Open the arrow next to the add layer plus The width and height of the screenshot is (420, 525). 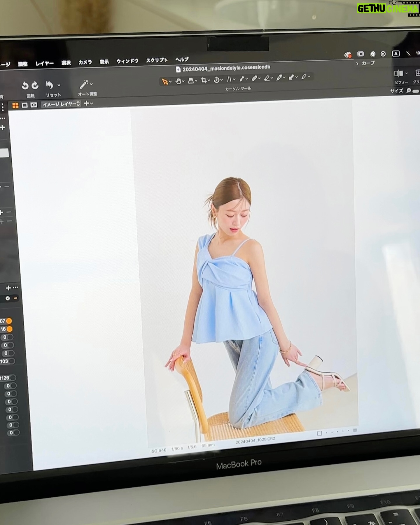[x=92, y=103]
